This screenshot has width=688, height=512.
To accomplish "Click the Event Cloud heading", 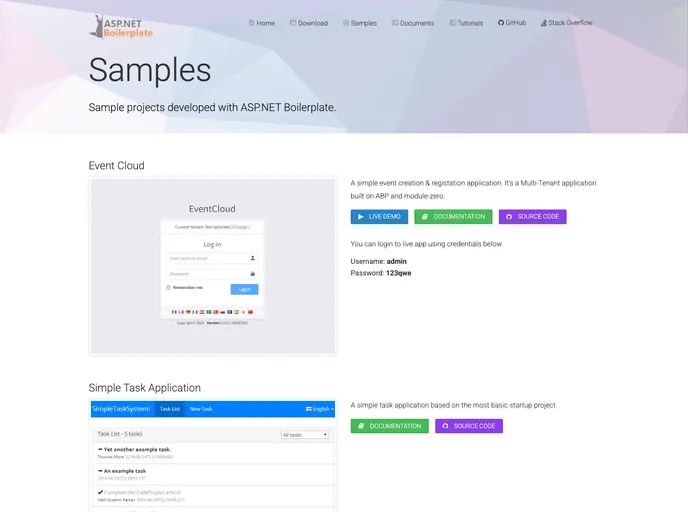I will click(x=116, y=166).
